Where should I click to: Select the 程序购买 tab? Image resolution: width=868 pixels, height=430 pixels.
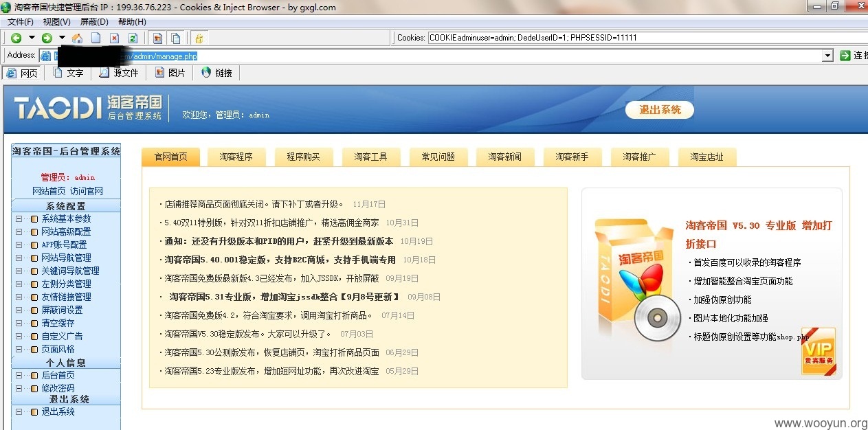tap(304, 157)
